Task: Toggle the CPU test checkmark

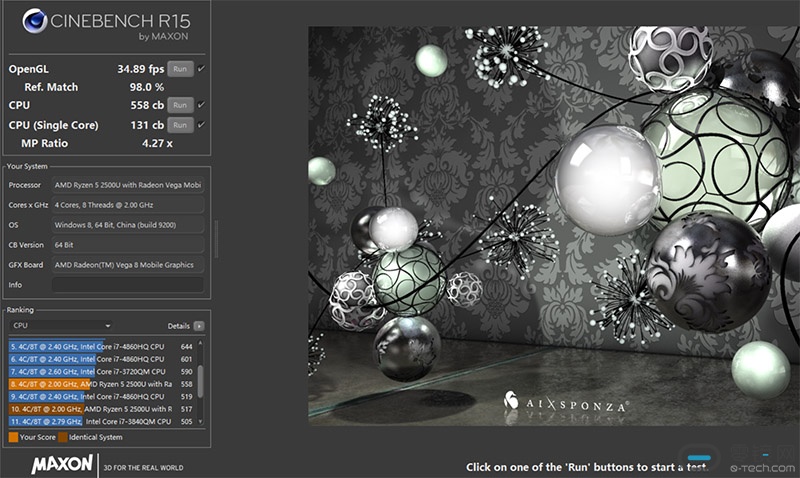Action: coord(202,105)
